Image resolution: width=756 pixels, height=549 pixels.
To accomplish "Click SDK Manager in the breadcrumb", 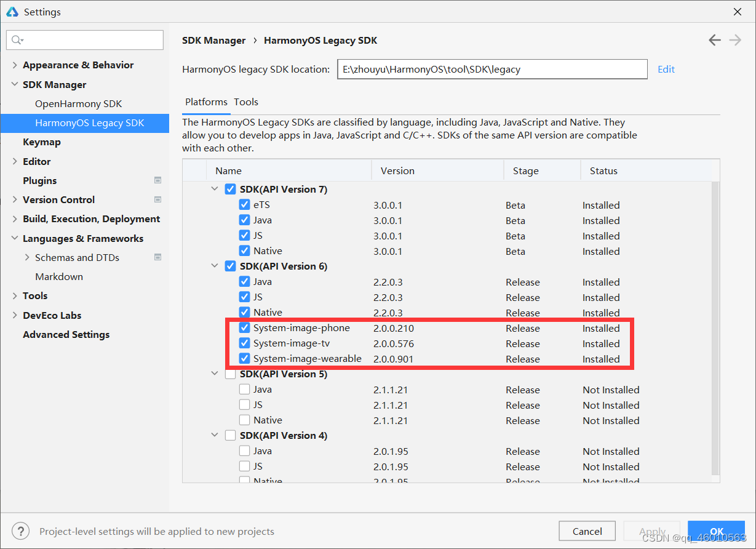I will click(214, 41).
